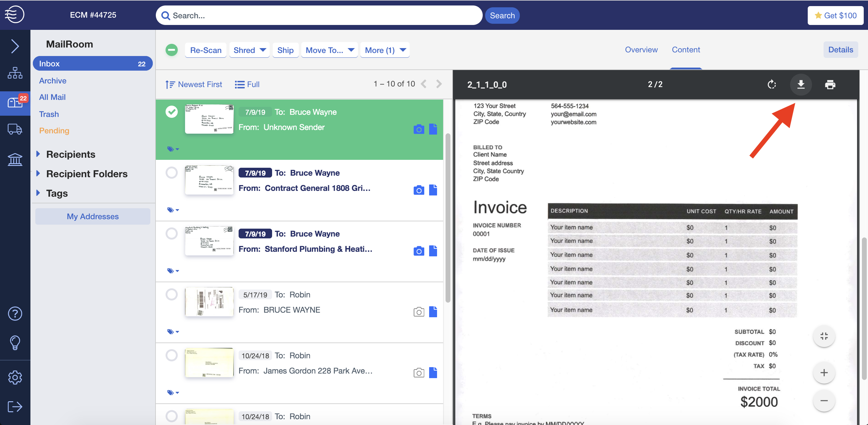This screenshot has width=868, height=425.
Task: Open the tag dropdown on Contract General mail
Action: (173, 210)
